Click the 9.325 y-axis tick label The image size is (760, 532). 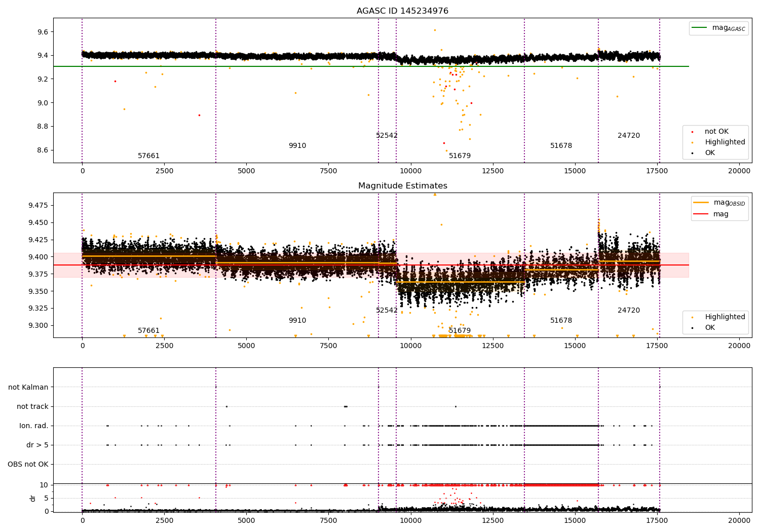[38, 308]
